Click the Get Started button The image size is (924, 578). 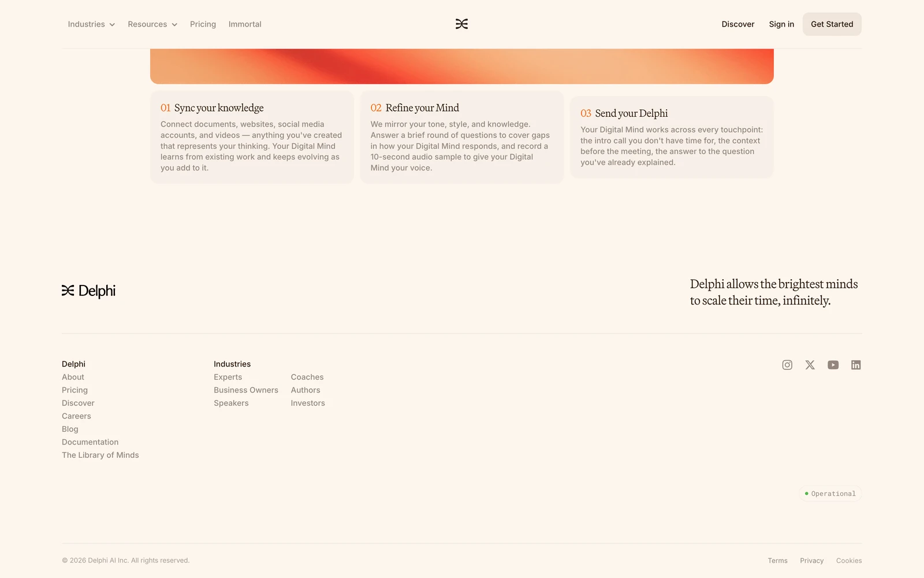pos(832,24)
